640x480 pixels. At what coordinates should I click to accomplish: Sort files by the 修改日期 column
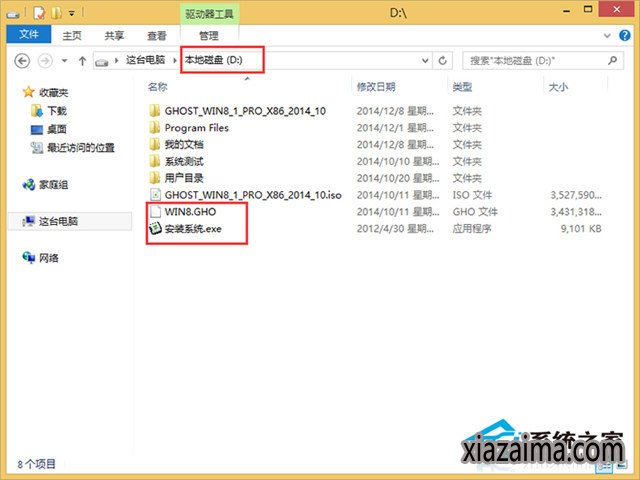tap(376, 87)
